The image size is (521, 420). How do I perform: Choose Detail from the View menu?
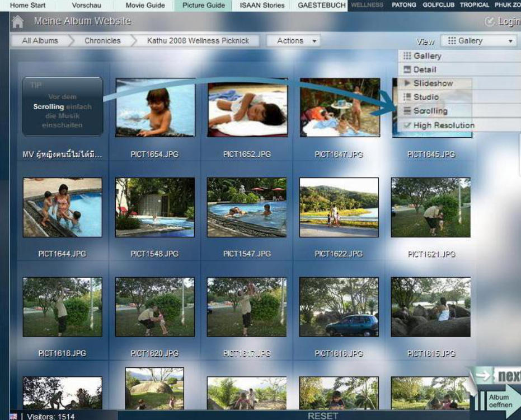click(459, 69)
